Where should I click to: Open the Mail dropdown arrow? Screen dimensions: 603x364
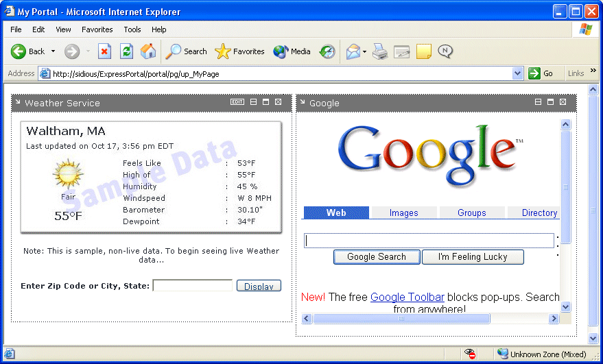pos(364,51)
